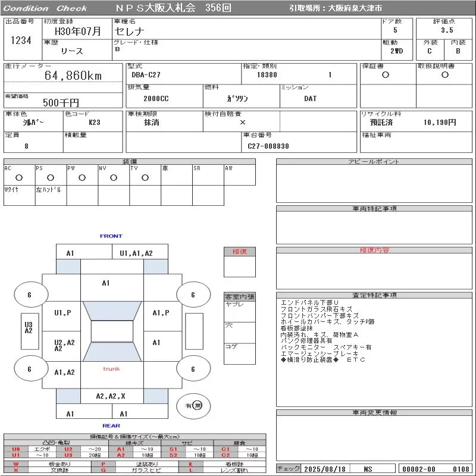The height and width of the screenshot is (476, 476).
Task: Select the 有/無 spare tire indicator
Action: tap(193, 405)
